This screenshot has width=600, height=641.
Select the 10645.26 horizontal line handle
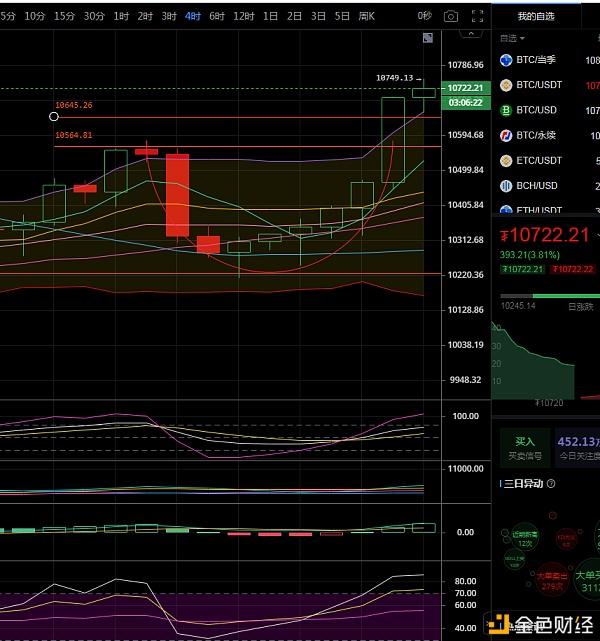pos(54,117)
